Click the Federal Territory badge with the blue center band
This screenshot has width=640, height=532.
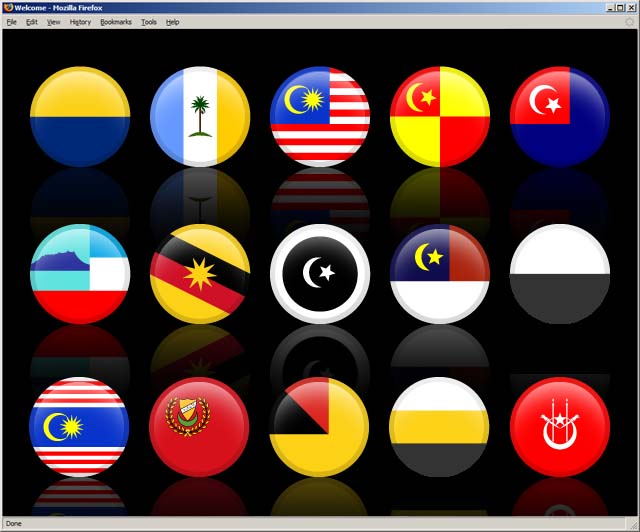click(x=79, y=427)
